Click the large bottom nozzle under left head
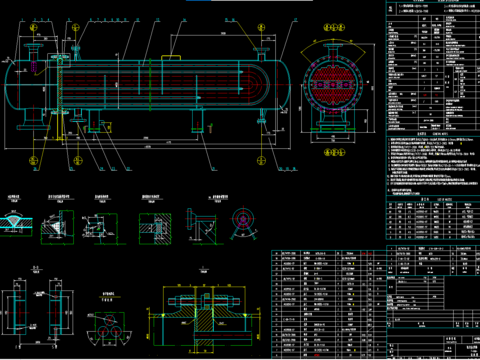The height and width of the screenshot is (360, 480). 32,119
